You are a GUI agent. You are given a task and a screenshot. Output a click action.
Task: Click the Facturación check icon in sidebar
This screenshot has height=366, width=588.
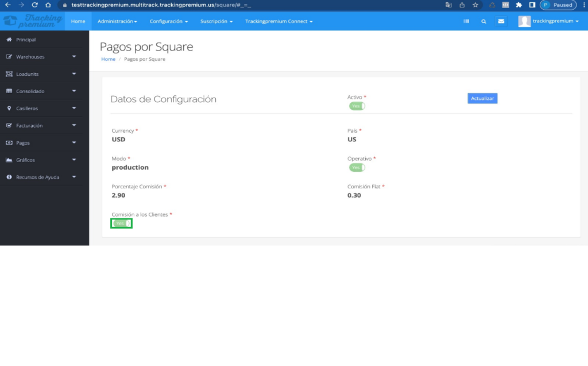[9, 125]
